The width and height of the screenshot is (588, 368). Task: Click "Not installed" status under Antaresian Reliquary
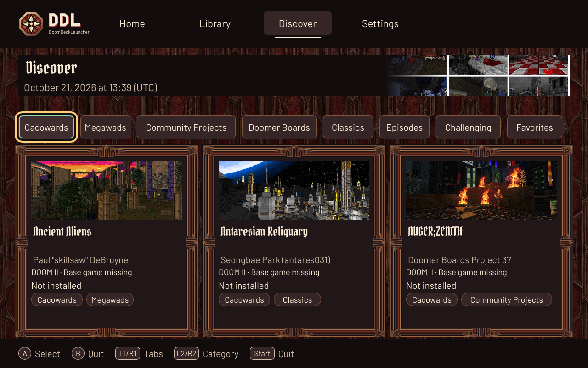coord(244,286)
